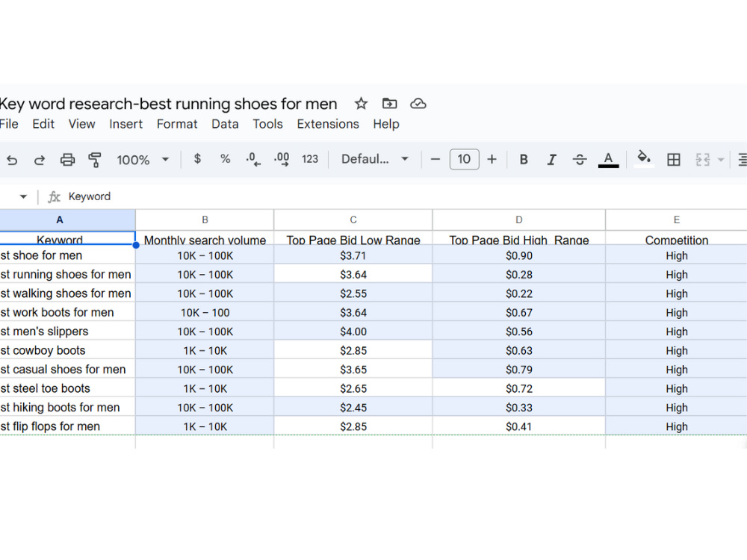Open the Insert menu

tap(125, 124)
